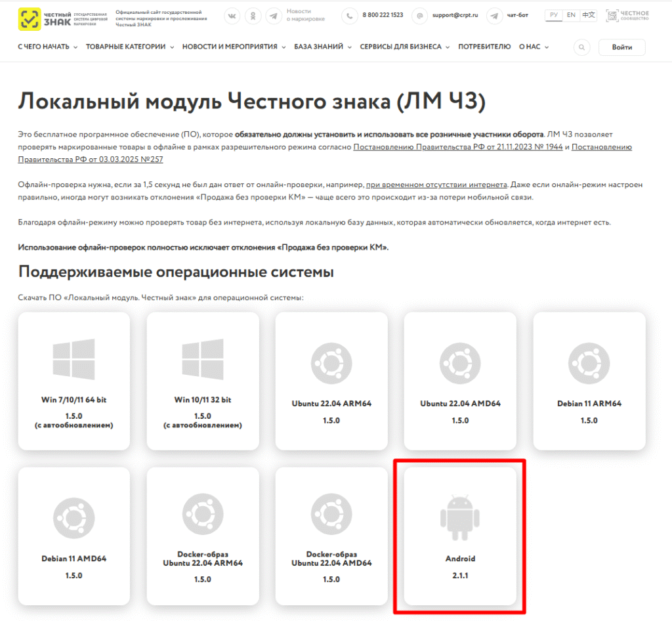Expand the СЕРВИСЫ ДЛЯ БИЗНЕСА menu

(404, 47)
